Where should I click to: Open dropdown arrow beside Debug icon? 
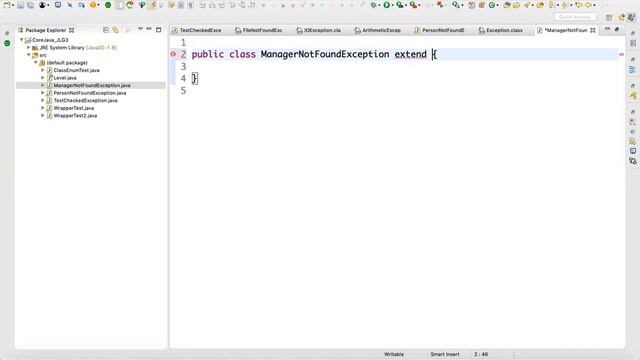pyautogui.click(x=379, y=5)
